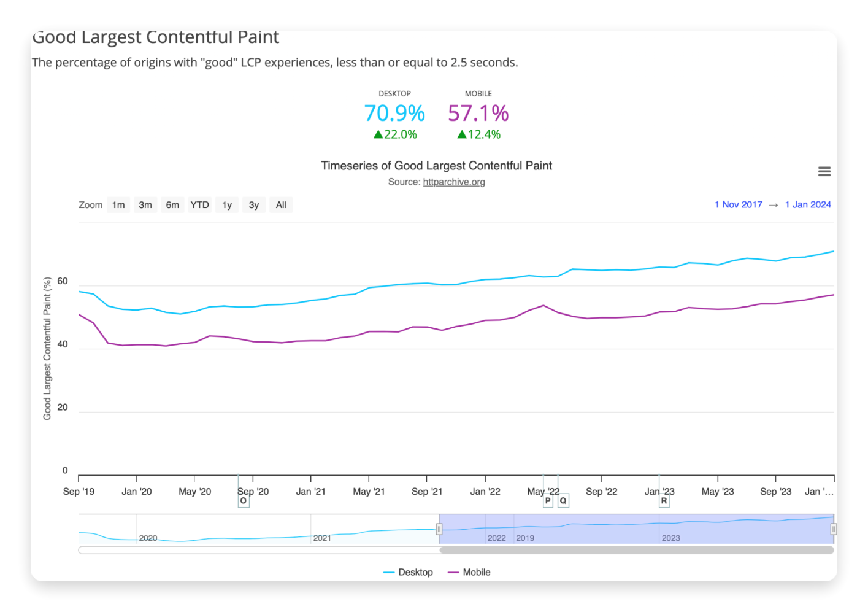The width and height of the screenshot is (868, 612).
Task: Set zoom range to 6m
Action: pos(172,205)
